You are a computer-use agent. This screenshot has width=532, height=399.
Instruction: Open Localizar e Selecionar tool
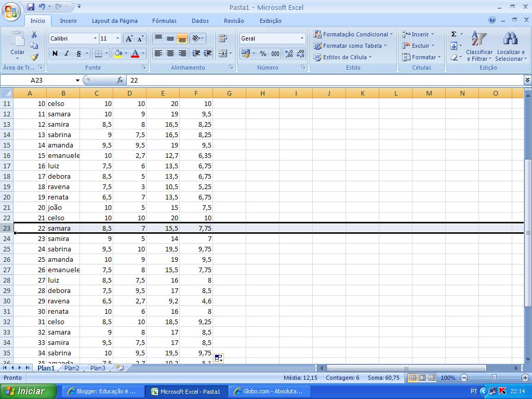point(510,47)
